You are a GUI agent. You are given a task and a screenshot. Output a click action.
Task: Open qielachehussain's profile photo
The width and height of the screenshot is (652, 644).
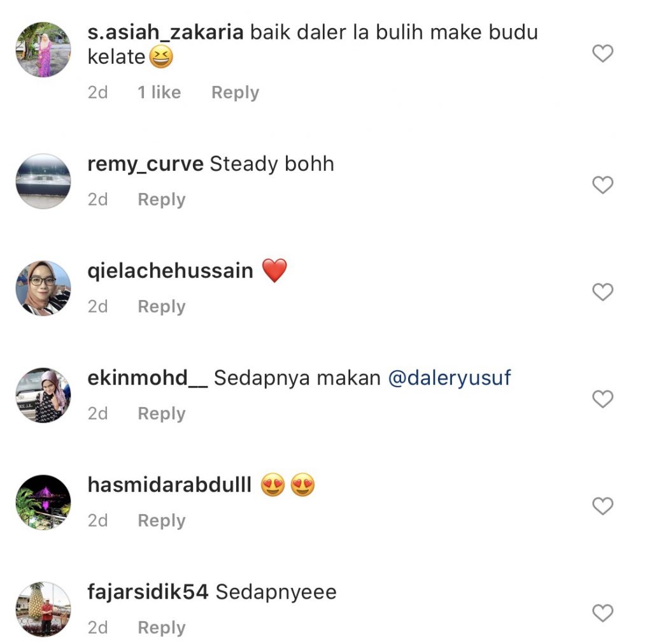(x=43, y=288)
